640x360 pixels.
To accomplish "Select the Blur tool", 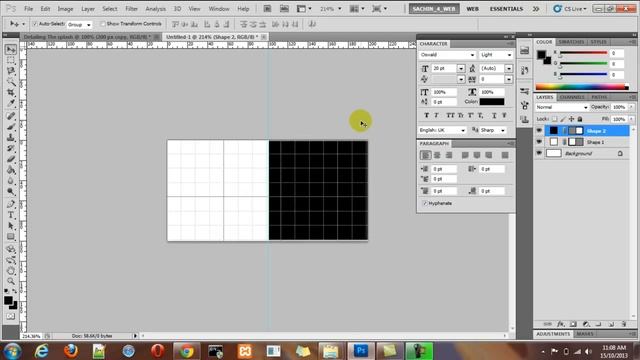I will (x=11, y=181).
